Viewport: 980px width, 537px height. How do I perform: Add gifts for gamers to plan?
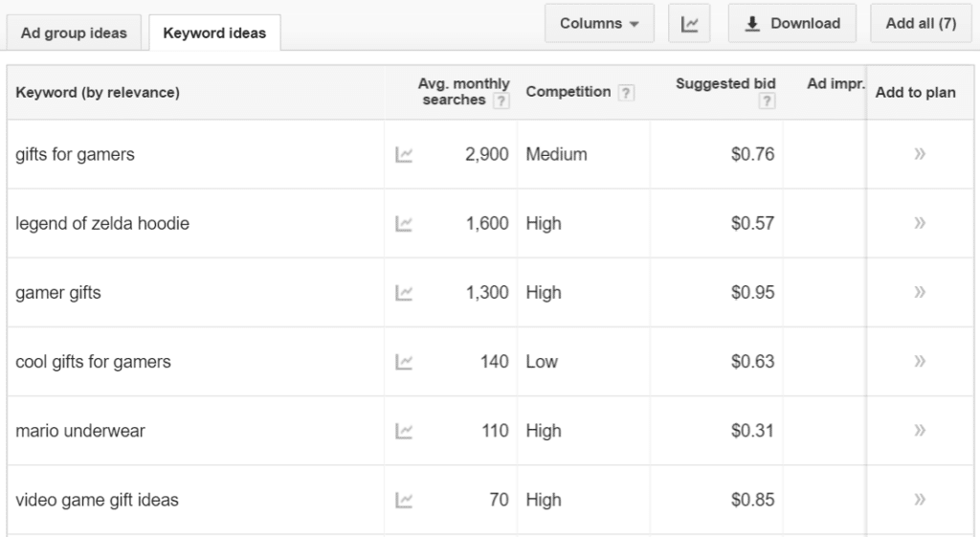[920, 154]
